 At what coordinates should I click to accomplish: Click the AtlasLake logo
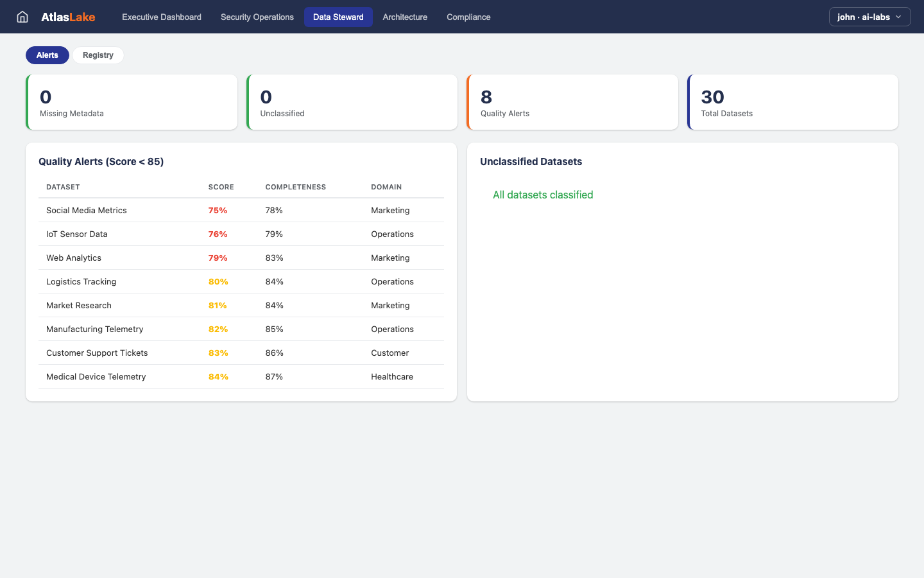click(68, 17)
